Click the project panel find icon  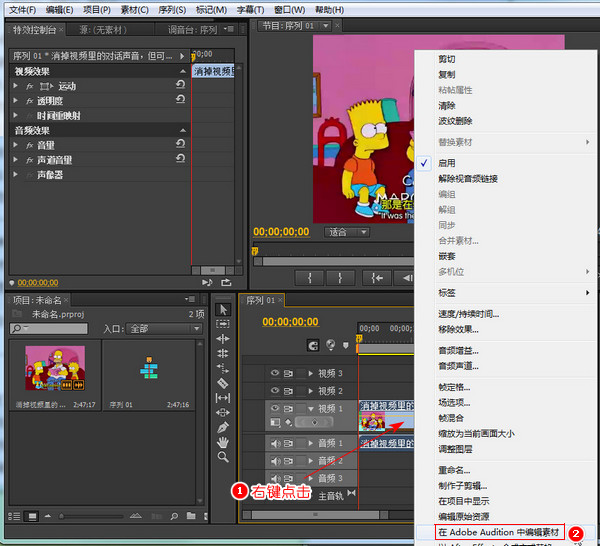174,516
